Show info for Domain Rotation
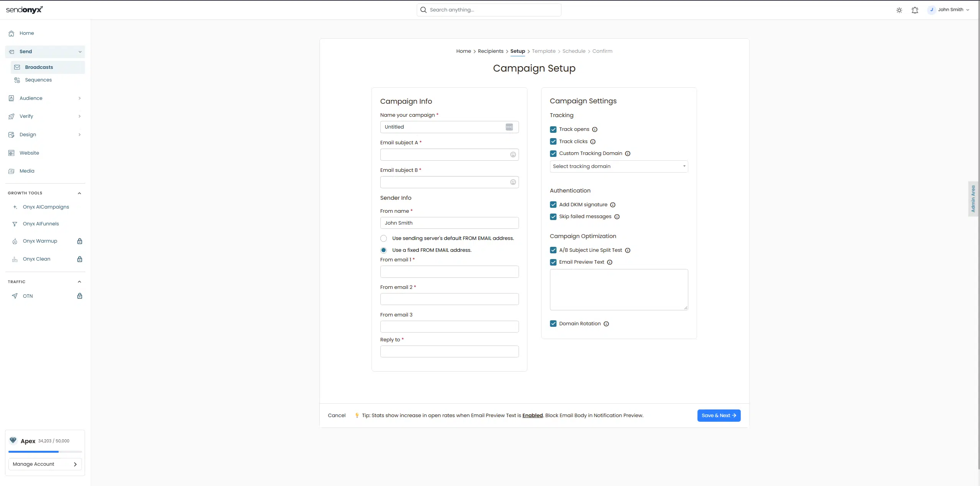This screenshot has height=486, width=980. [x=606, y=324]
